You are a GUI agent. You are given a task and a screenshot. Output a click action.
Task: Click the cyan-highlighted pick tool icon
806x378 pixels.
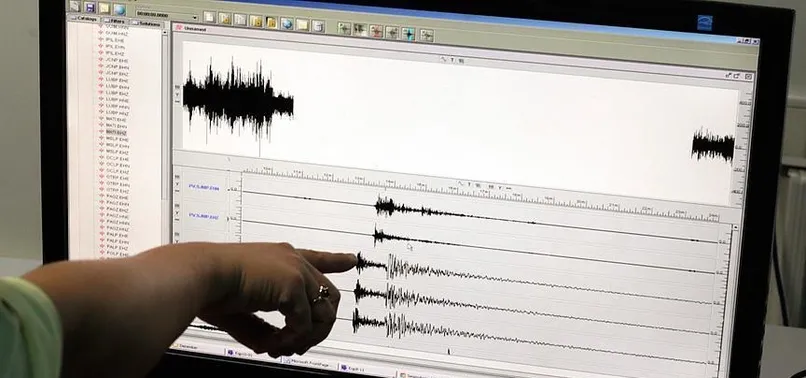pyautogui.click(x=409, y=33)
